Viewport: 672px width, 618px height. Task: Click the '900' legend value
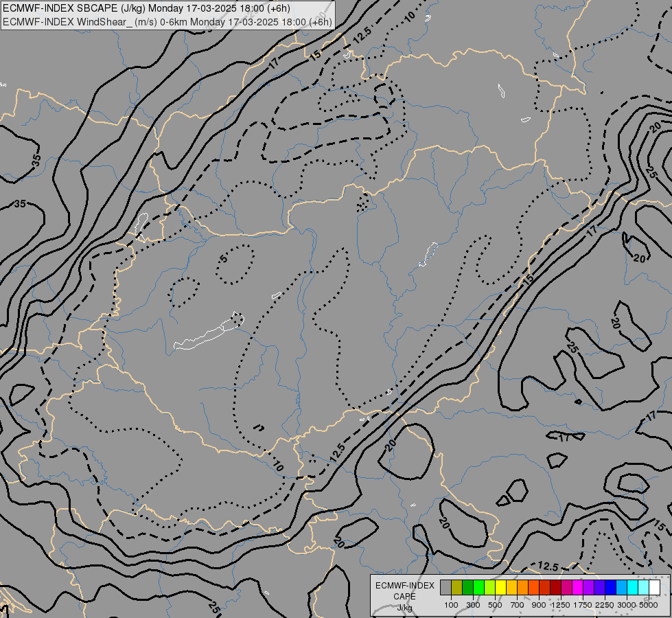pos(539,605)
